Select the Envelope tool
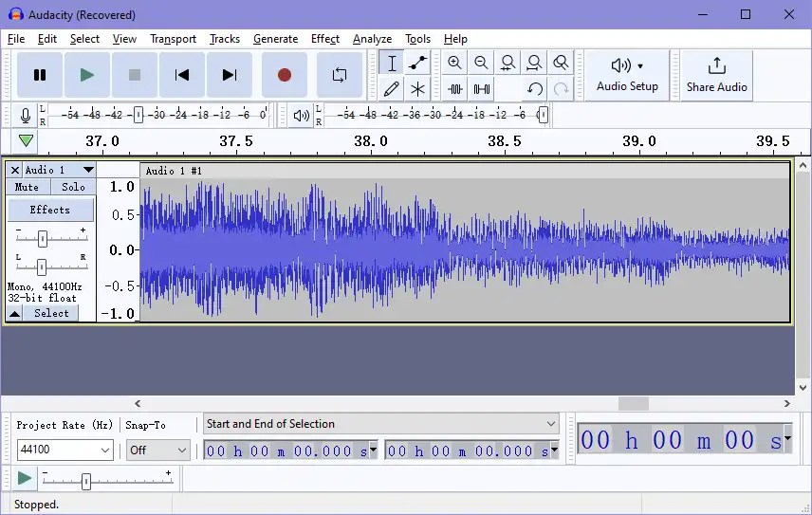 (417, 64)
